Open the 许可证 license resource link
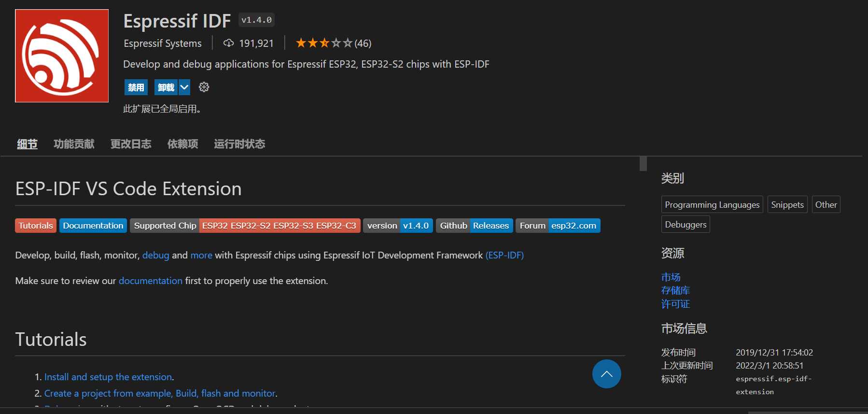The width and height of the screenshot is (868, 414). pyautogui.click(x=675, y=304)
